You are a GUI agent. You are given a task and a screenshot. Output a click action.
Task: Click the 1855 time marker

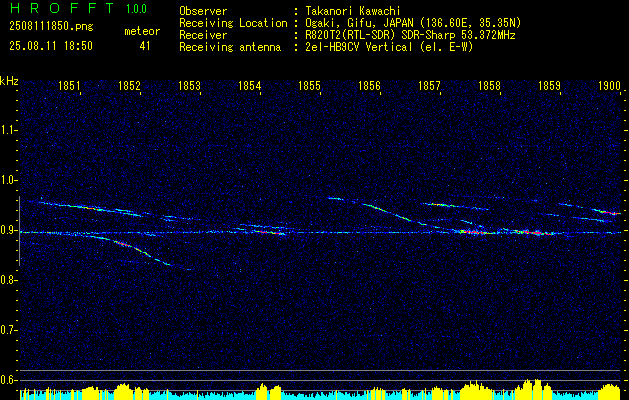pyautogui.click(x=309, y=85)
